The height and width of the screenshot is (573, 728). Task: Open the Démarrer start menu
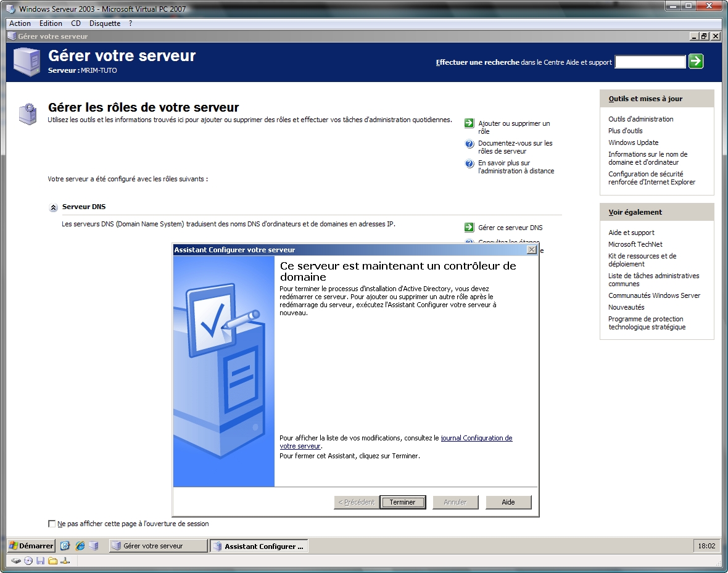pos(31,546)
